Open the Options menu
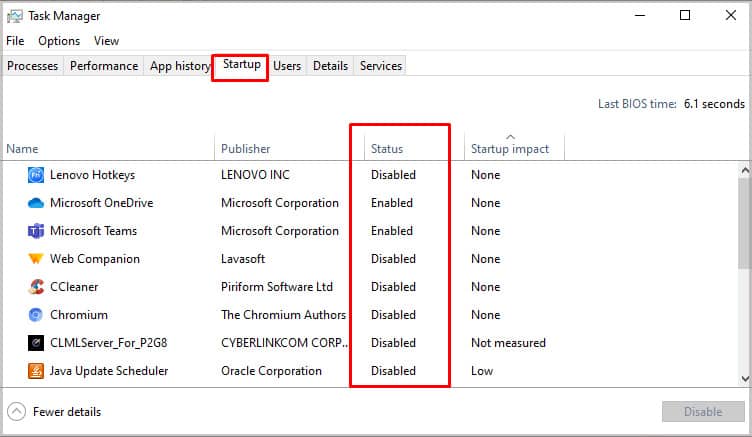 click(x=59, y=41)
